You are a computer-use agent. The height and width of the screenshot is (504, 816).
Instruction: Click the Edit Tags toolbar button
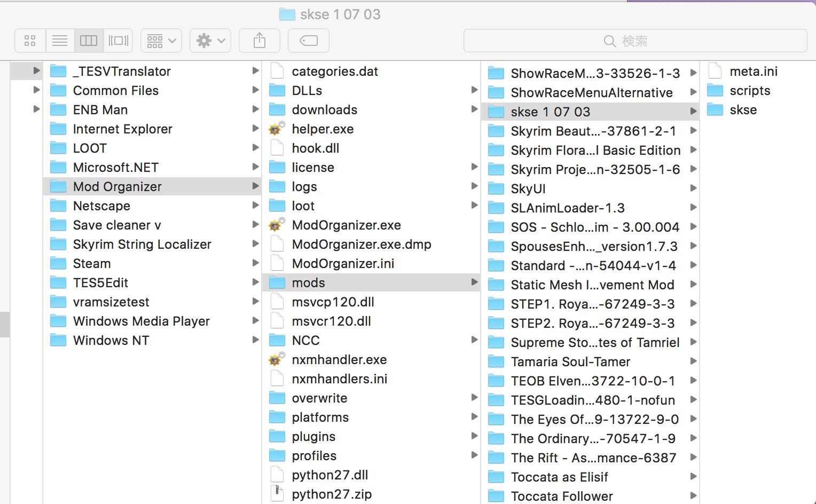click(309, 41)
